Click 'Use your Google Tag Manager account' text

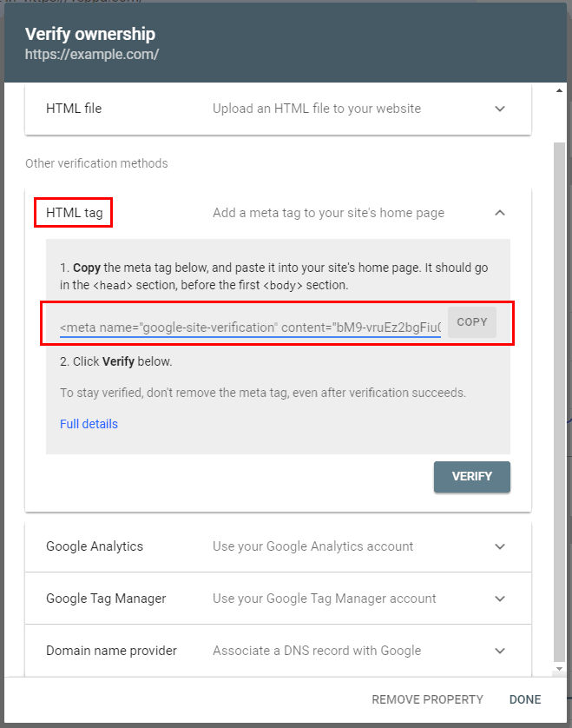(325, 599)
